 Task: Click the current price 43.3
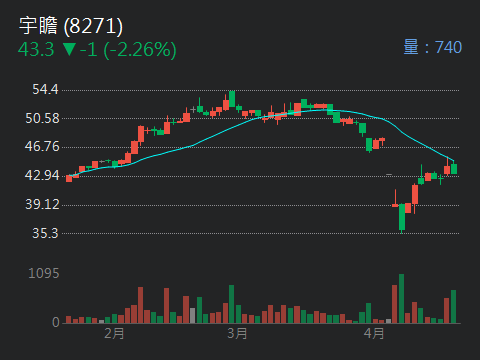click(36, 49)
